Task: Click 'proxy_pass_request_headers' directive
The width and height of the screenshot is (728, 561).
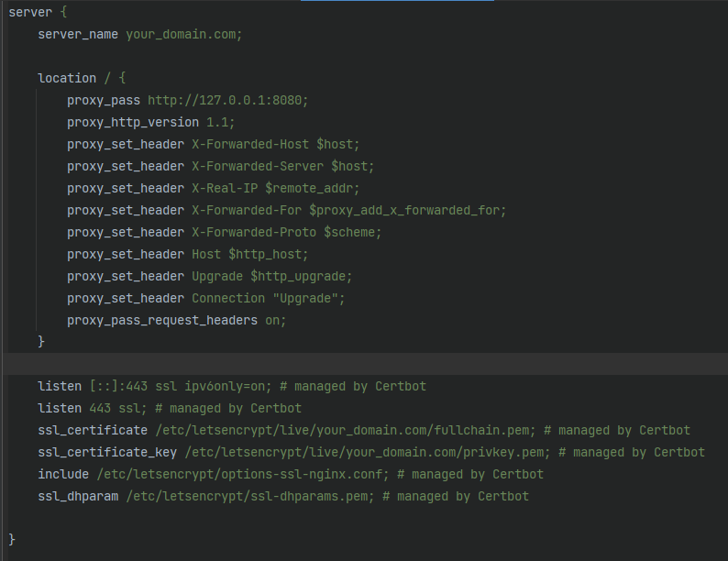Action: (x=162, y=320)
